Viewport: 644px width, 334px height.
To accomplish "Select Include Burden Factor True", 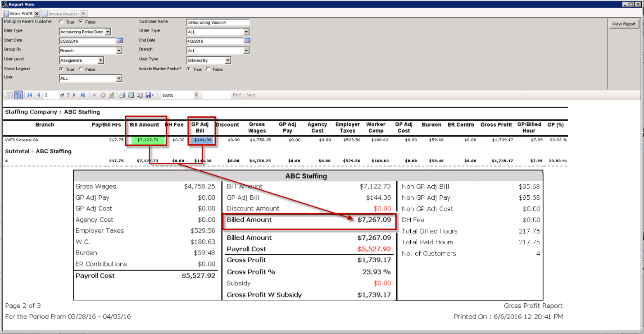I will click(189, 69).
